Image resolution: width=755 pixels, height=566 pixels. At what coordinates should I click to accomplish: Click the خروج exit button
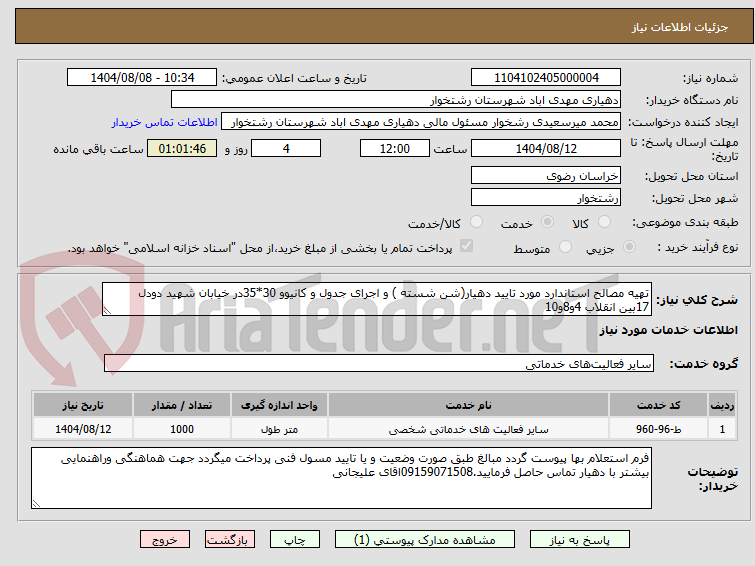pos(165,540)
